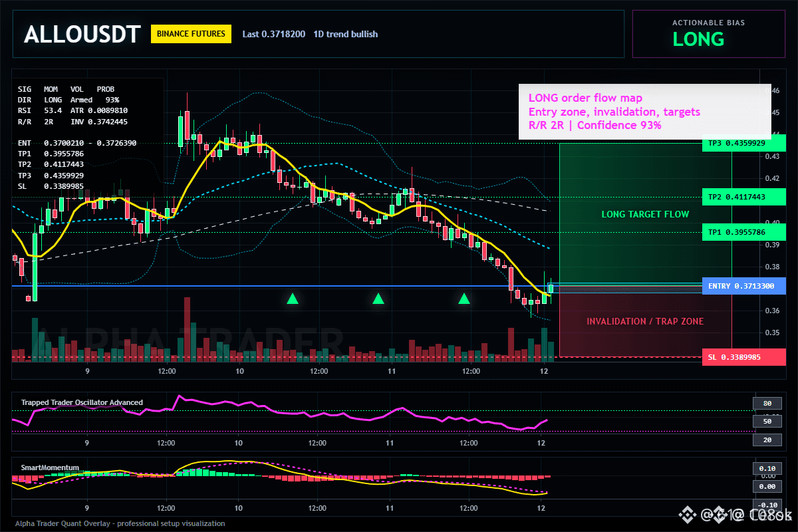The width and height of the screenshot is (798, 532).
Task: Click the Last 0.3718200 price text
Action: tap(274, 34)
